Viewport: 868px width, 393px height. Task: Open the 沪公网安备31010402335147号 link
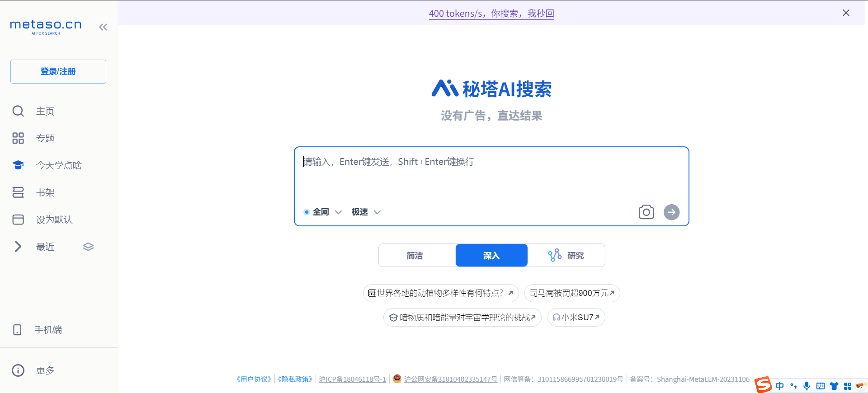(451, 379)
